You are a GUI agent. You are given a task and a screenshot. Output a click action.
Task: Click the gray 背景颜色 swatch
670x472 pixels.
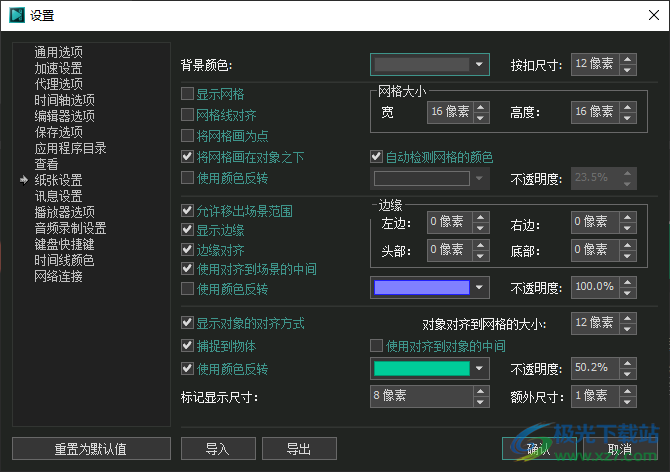click(x=422, y=64)
